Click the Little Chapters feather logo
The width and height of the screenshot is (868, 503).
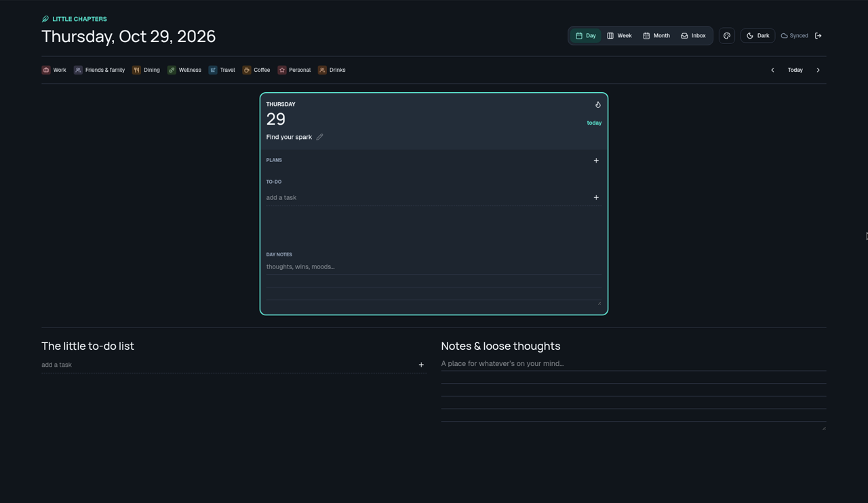tap(45, 19)
